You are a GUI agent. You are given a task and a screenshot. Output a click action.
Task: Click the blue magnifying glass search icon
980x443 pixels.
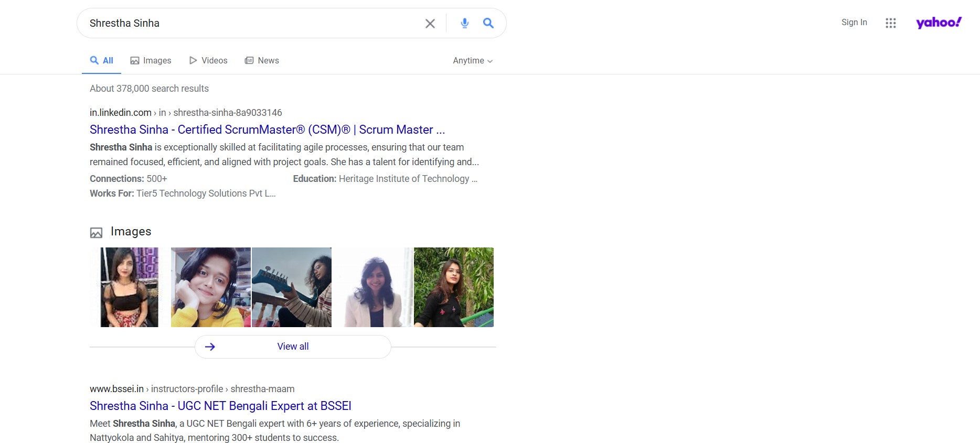click(x=488, y=23)
